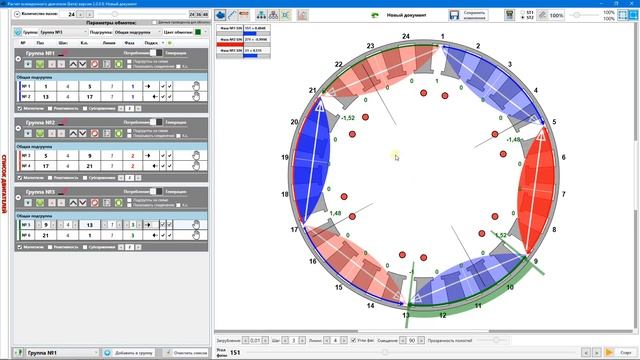
Task: Open the first connection scheme tree icon
Action: pyautogui.click(x=261, y=15)
